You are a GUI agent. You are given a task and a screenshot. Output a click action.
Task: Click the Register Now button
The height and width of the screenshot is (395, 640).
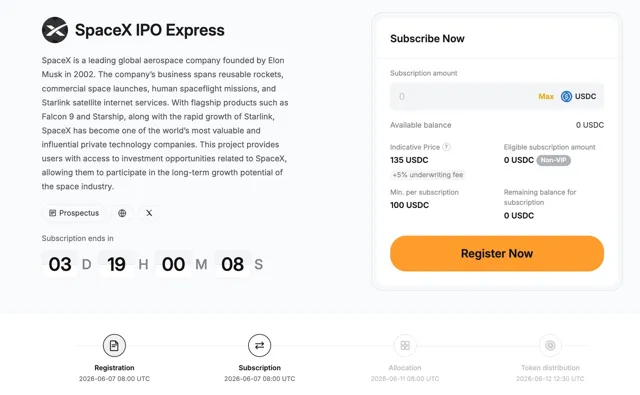pos(497,253)
